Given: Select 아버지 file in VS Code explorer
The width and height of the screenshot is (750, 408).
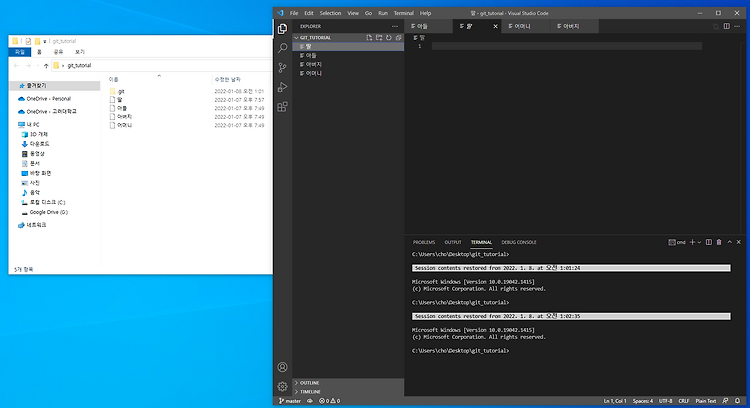Looking at the screenshot, I should click(x=348, y=65).
